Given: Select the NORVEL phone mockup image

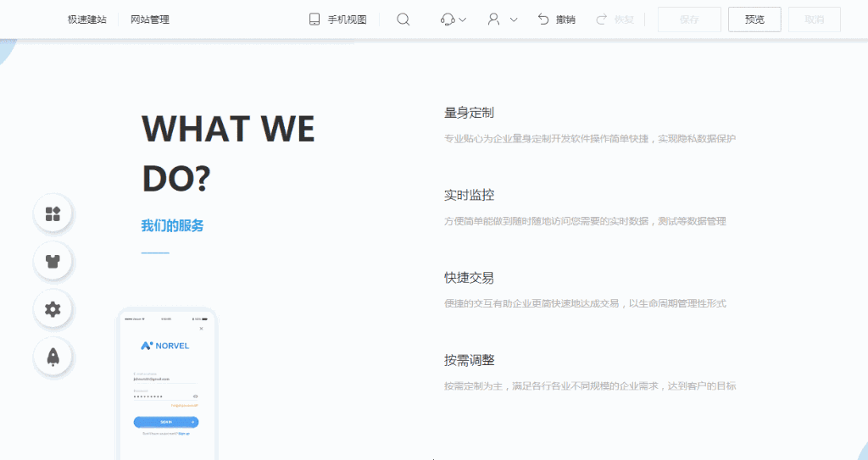Looking at the screenshot, I should (166, 384).
